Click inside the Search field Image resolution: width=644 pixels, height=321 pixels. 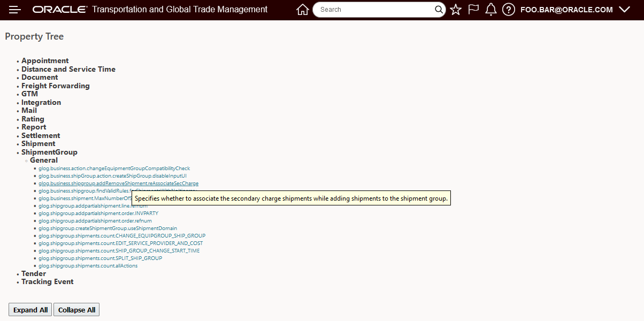click(x=374, y=10)
